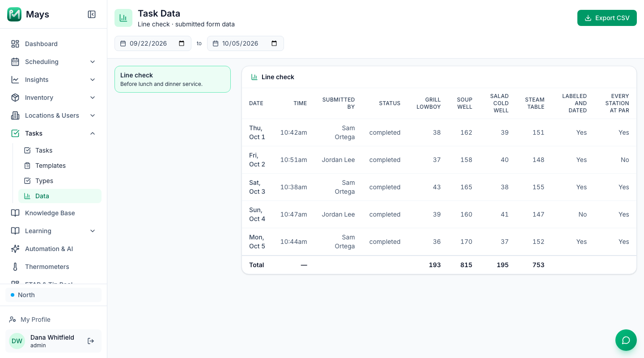
Task: Open the end date calendar picker icon
Action: point(274,43)
